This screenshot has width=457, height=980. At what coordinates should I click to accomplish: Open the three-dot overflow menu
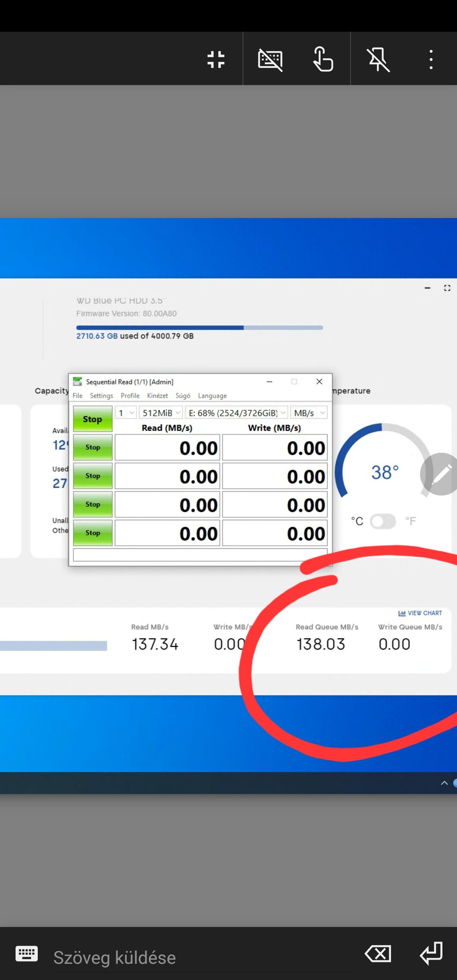coord(431,59)
